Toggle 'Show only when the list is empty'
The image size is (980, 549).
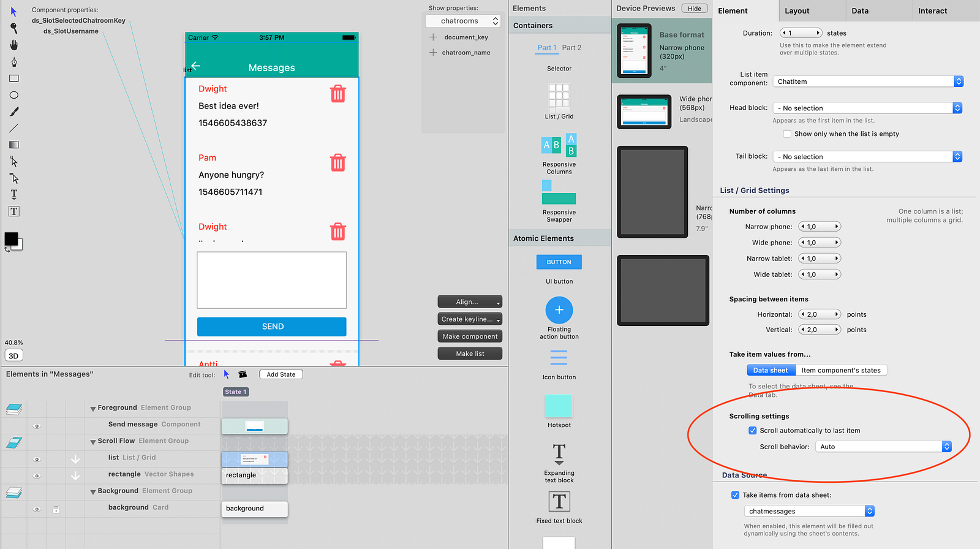coord(787,134)
